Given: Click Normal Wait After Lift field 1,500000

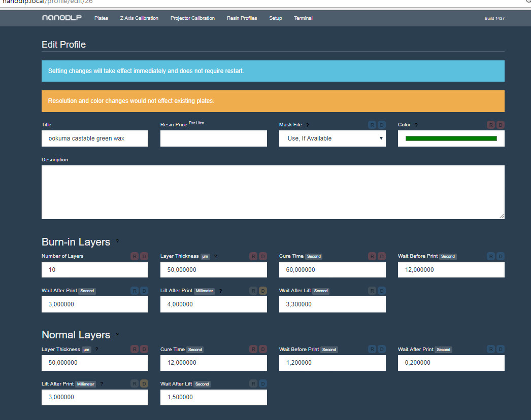Looking at the screenshot, I should click(x=213, y=397).
